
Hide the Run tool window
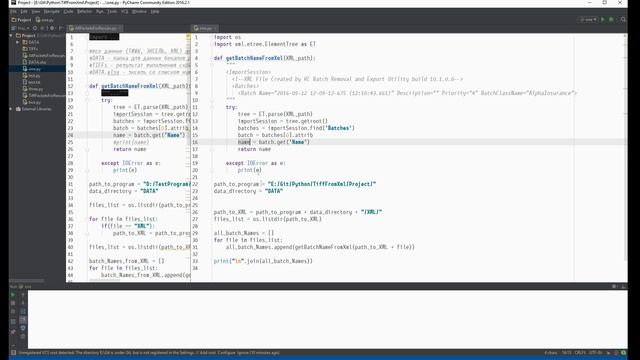(x=623, y=287)
